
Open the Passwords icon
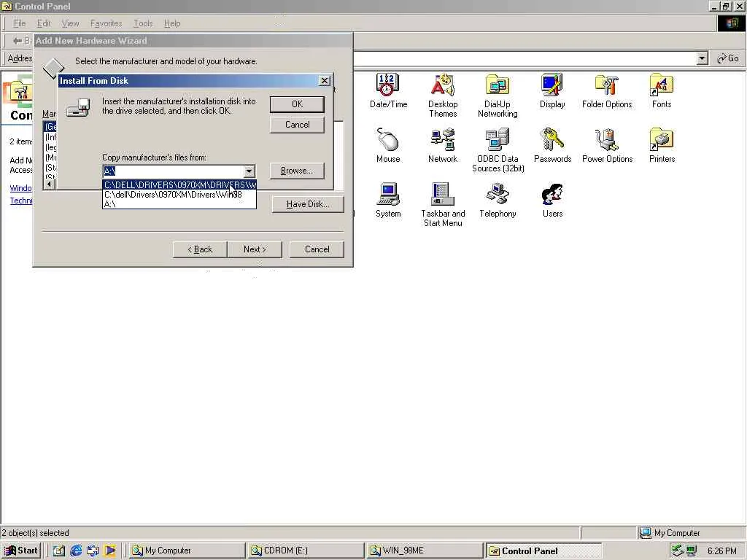point(552,146)
